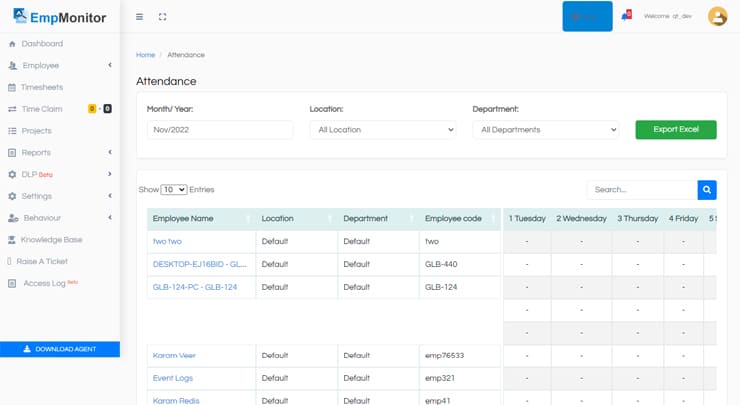Open DESKTOP-EJ16BID employee link
This screenshot has height=405, width=740.
tap(200, 264)
